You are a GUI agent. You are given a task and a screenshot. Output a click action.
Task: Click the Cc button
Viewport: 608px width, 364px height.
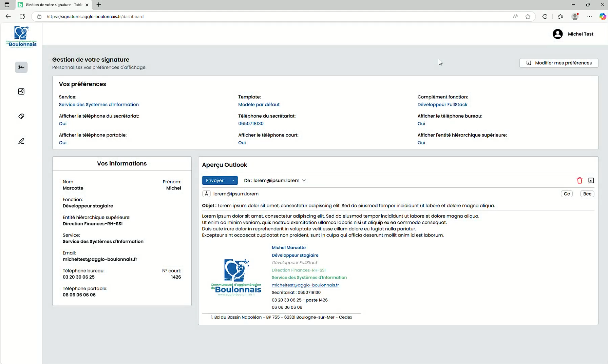(567, 194)
